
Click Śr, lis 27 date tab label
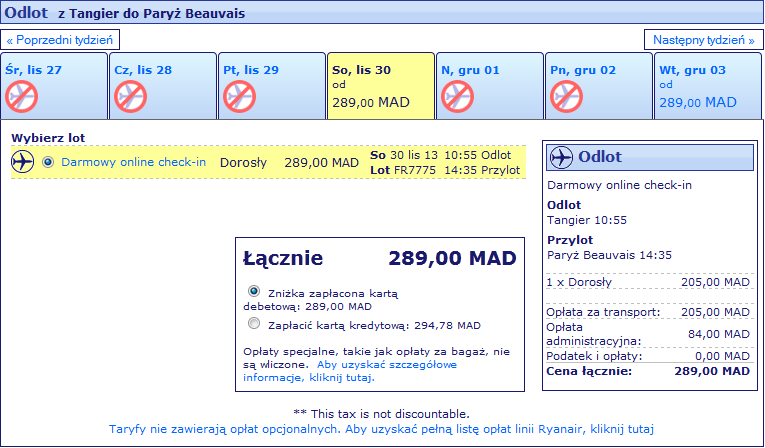tap(34, 70)
